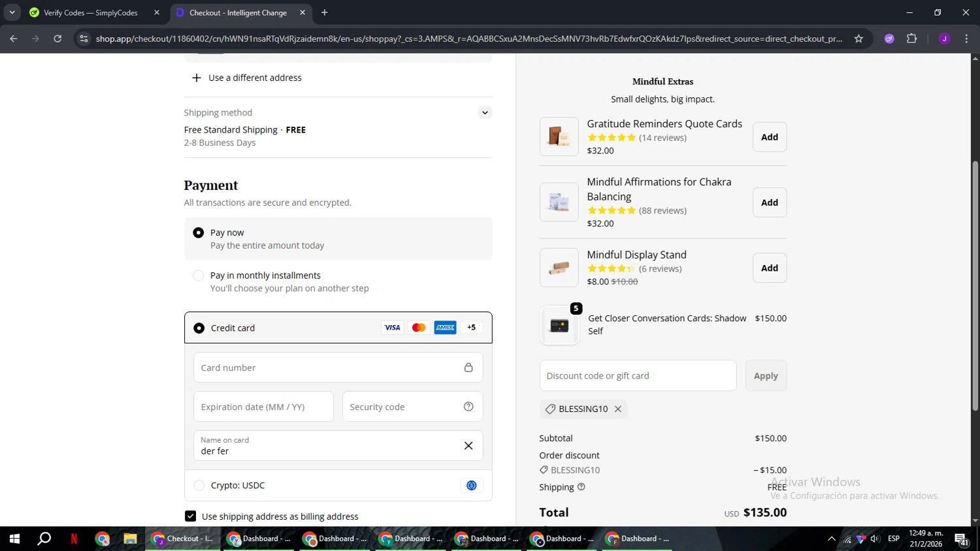Open the Chrome three-dot menu

[967, 39]
